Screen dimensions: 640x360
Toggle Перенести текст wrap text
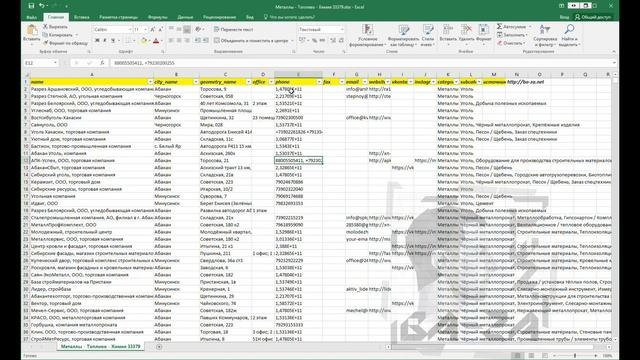(x=234, y=29)
